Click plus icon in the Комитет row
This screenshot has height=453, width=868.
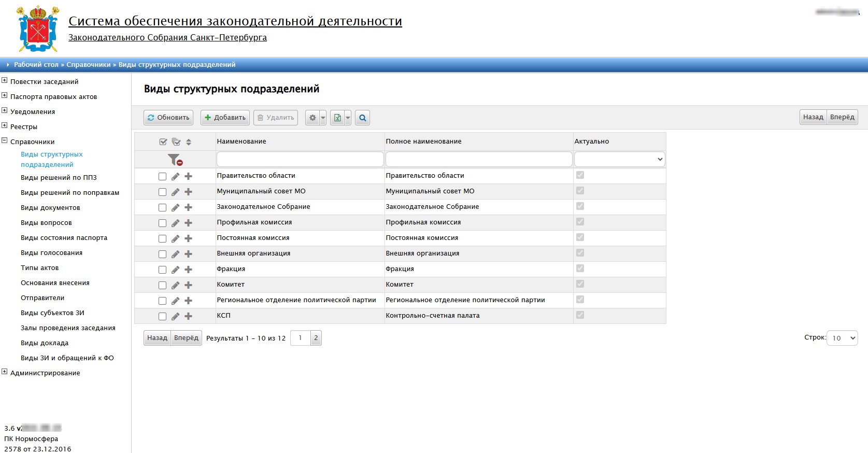click(x=188, y=285)
